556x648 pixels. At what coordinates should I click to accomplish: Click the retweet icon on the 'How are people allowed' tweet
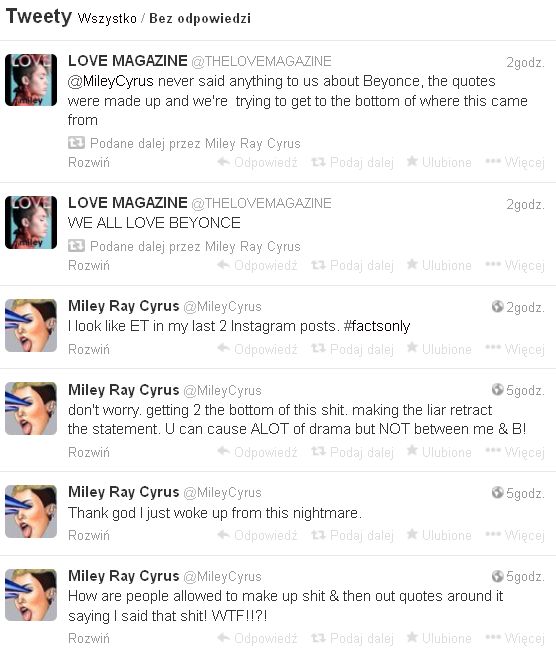pos(318,637)
